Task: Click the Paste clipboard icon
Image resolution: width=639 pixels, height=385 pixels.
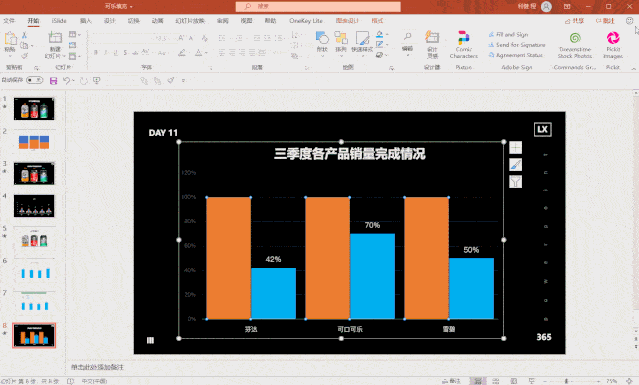Action: point(10,38)
